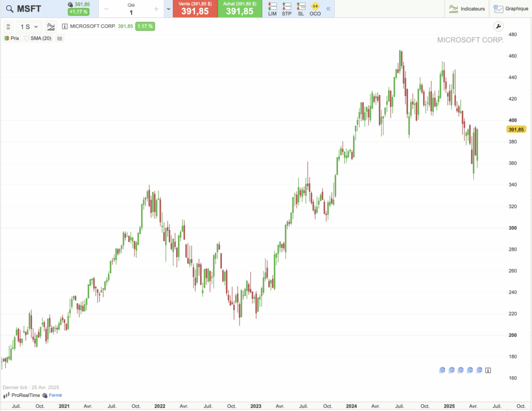Open chart indicator icon next to 1 S
The image size is (532, 411).
(51, 26)
